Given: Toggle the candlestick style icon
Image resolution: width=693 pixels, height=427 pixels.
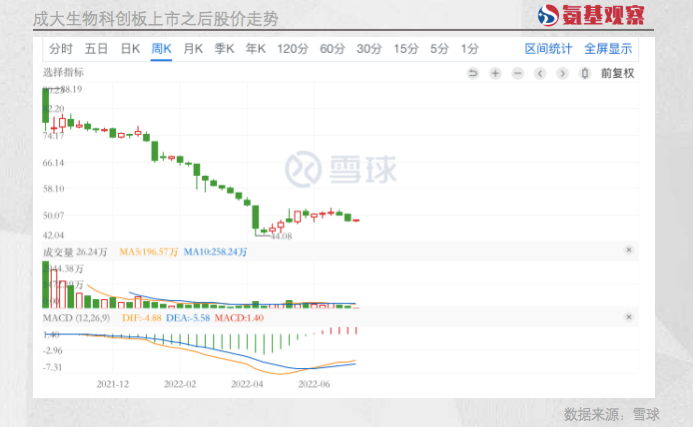Looking at the screenshot, I should pos(587,74).
